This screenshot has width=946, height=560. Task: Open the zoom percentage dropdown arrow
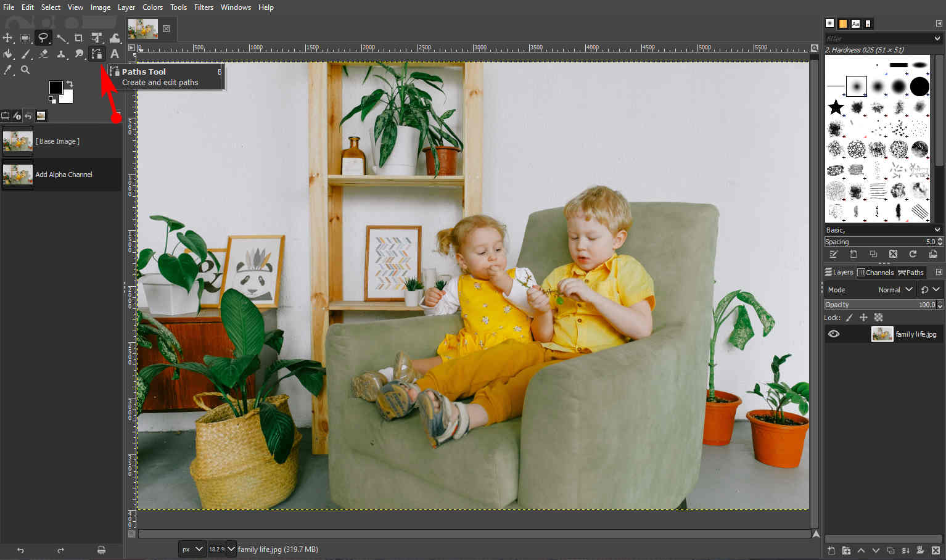[x=231, y=549]
